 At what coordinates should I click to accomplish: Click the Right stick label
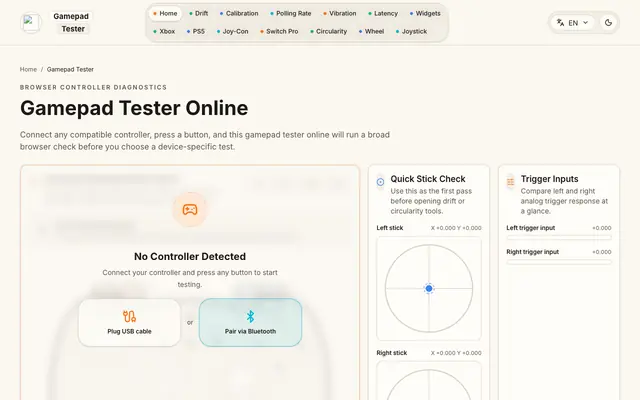[392, 353]
